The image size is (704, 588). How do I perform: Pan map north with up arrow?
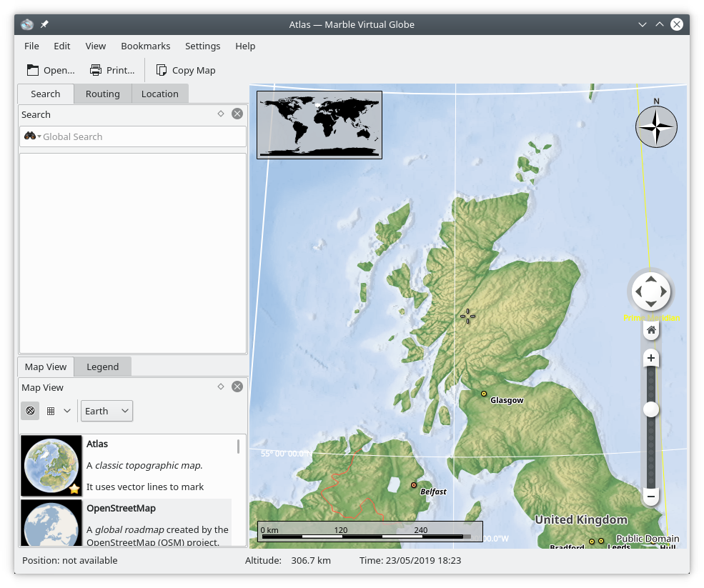click(650, 278)
